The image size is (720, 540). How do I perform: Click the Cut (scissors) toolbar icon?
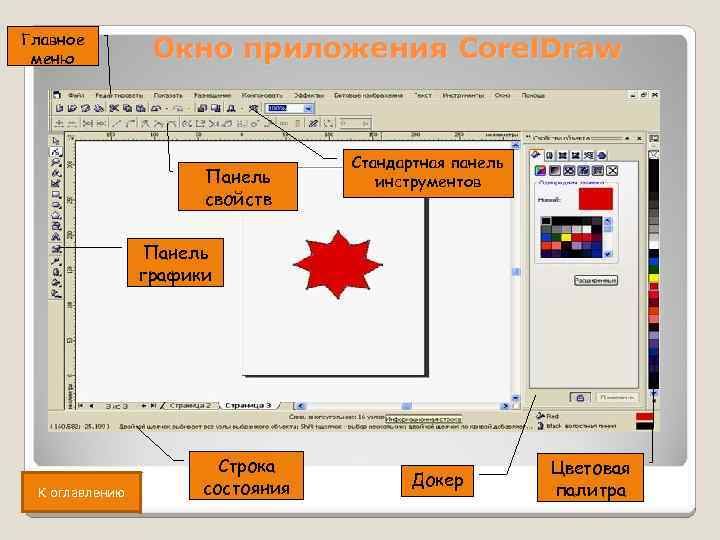click(x=113, y=108)
